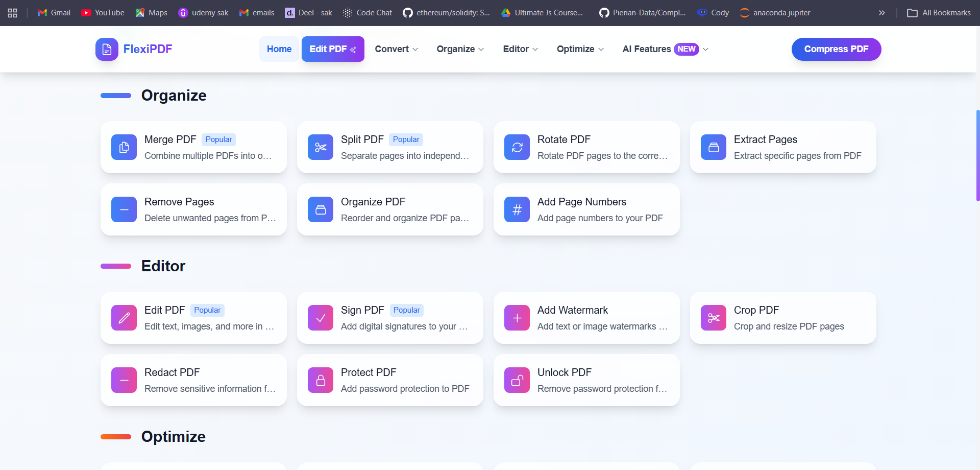Click the Crop PDF scissors icon
The image size is (980, 470).
[x=714, y=318]
